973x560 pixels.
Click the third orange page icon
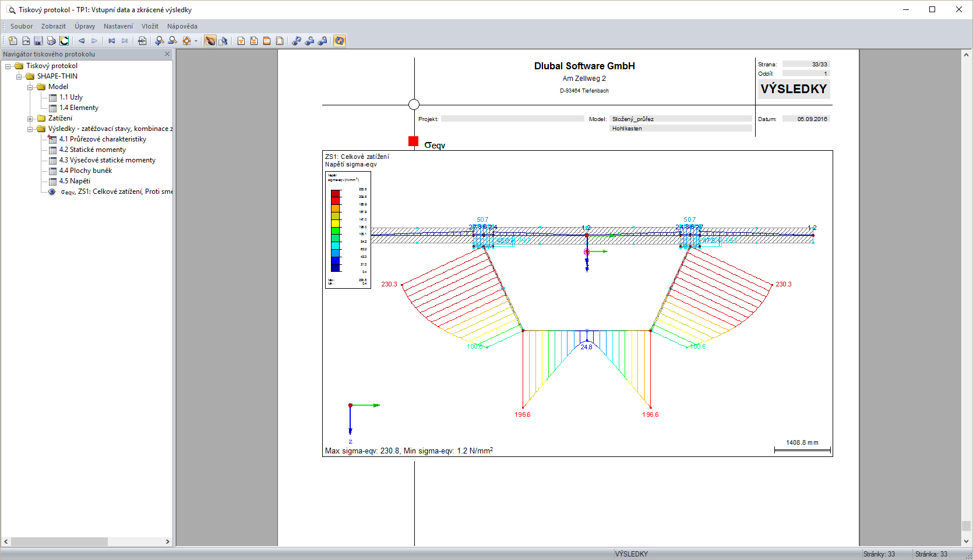coord(267,41)
